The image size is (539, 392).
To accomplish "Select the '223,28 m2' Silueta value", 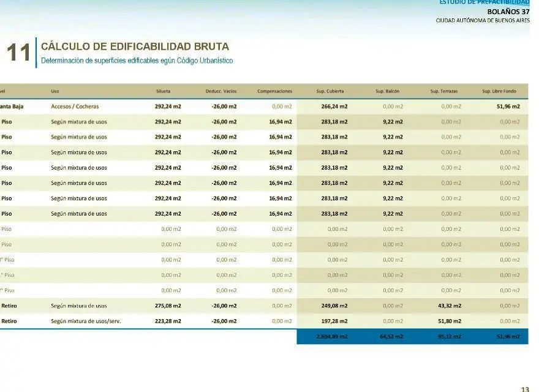I will click(x=168, y=321).
